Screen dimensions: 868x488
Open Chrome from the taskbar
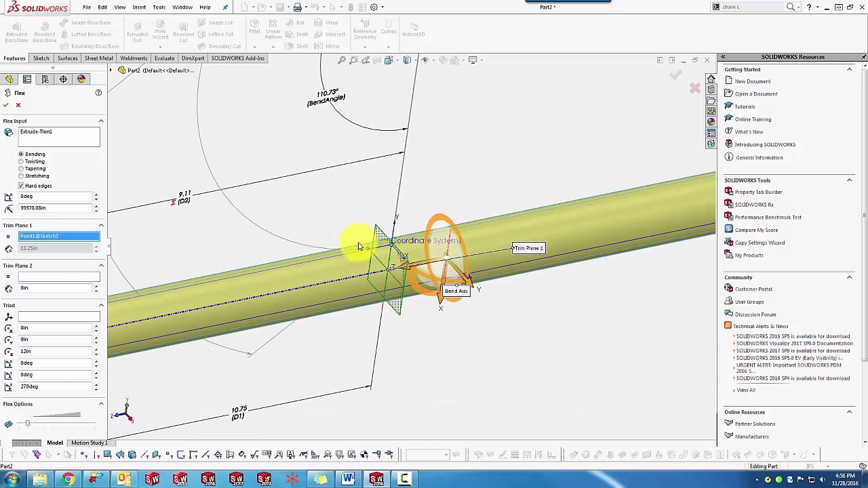(x=68, y=480)
